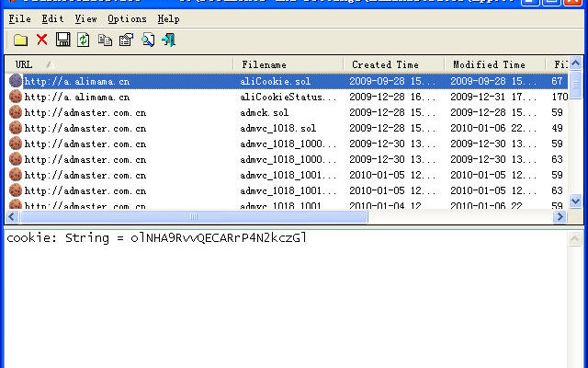Click the cookie icon beside admvc_1018.sol

16,128
